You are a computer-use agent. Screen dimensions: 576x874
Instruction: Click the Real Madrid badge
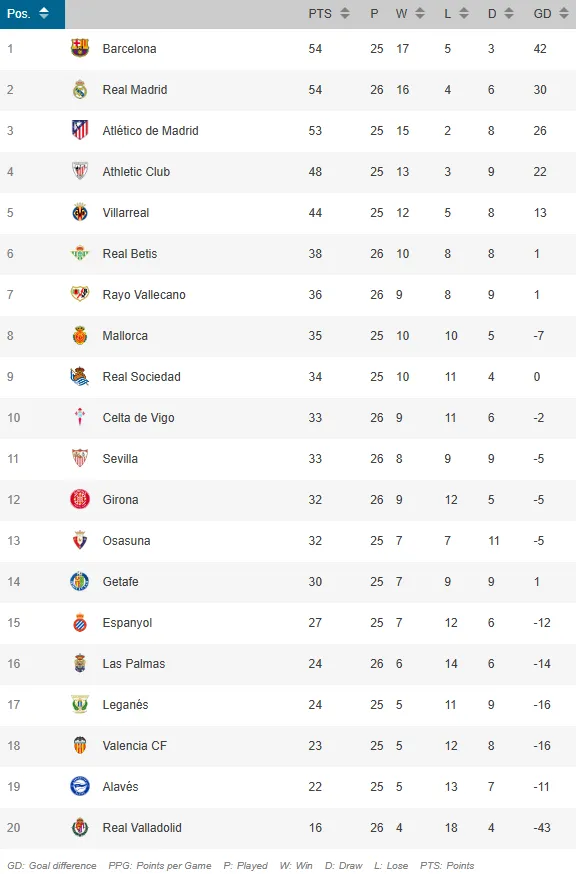tap(82, 89)
